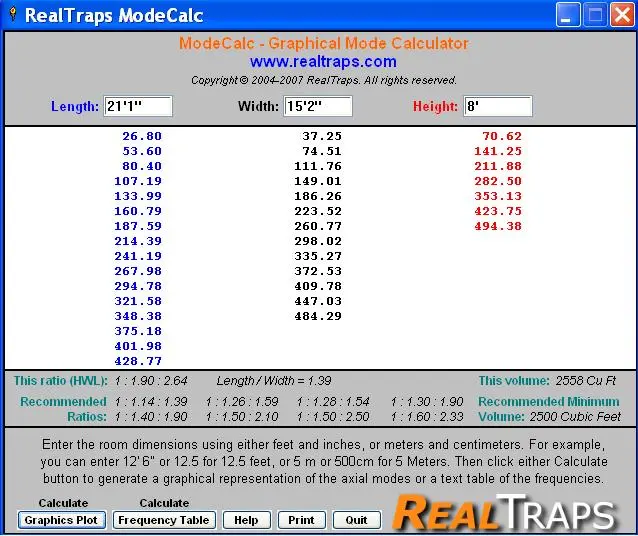Screen dimensions: 638x536
Task: Click recommended ratio 1 : 1.50 : 2.50
Action: pyautogui.click(x=333, y=417)
